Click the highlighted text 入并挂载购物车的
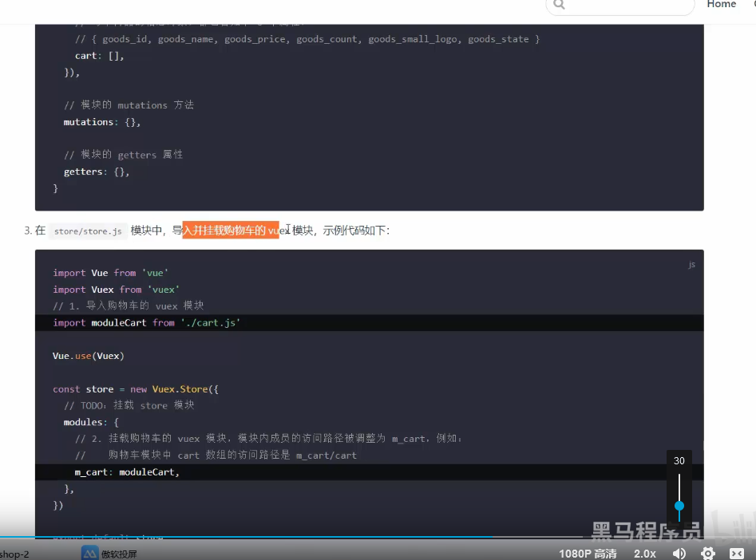Screen dimensions: 756x560 coord(224,231)
